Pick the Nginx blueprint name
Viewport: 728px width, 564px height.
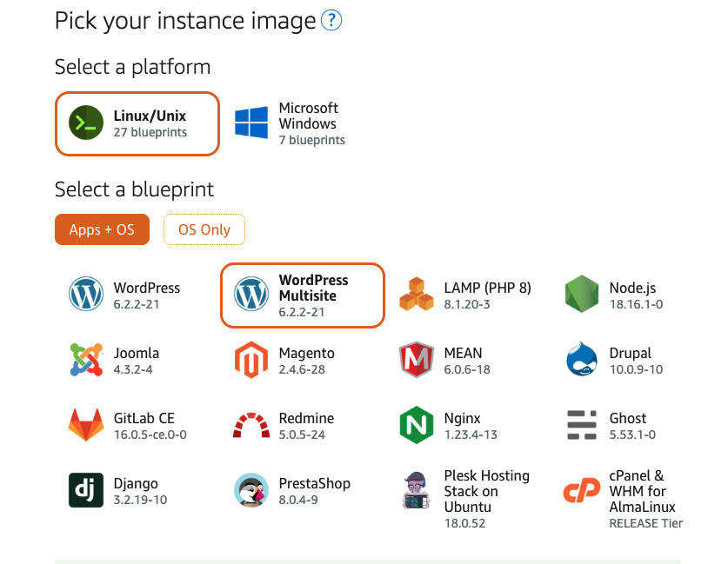(463, 419)
